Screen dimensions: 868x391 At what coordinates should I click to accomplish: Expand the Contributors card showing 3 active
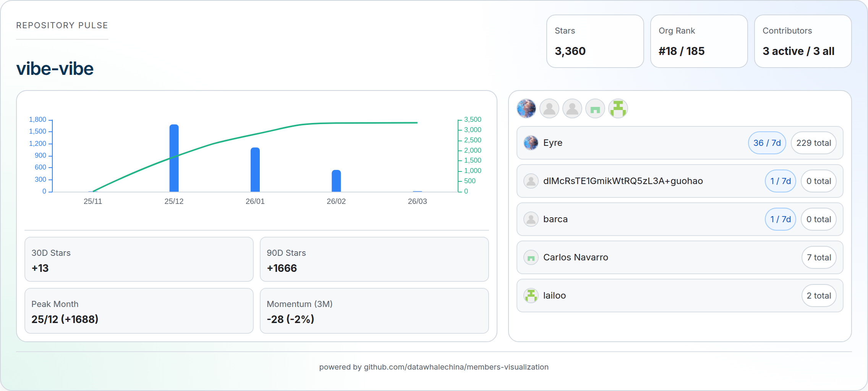click(802, 41)
